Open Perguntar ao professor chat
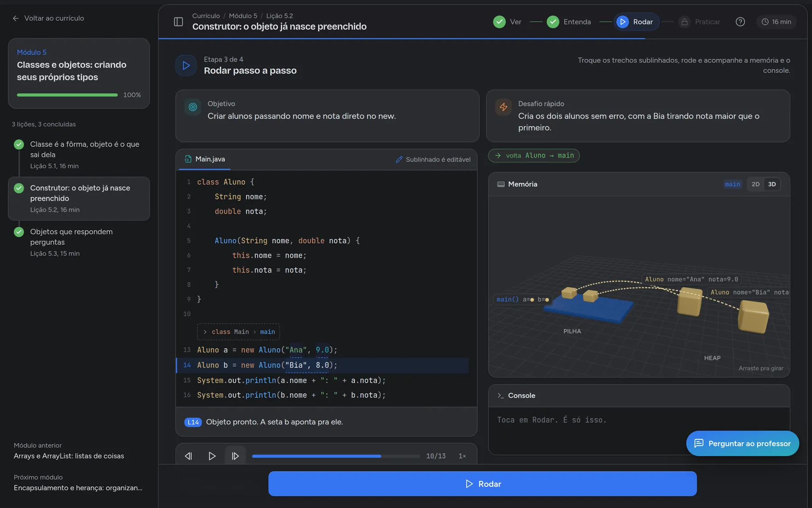 coord(743,443)
